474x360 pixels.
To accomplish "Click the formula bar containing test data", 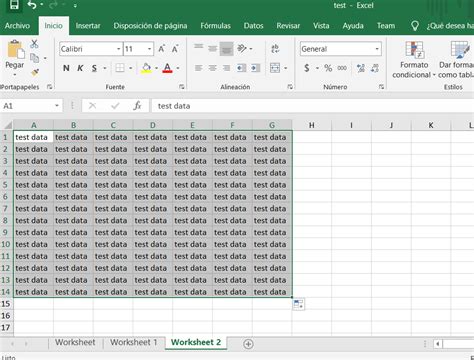I will 313,106.
